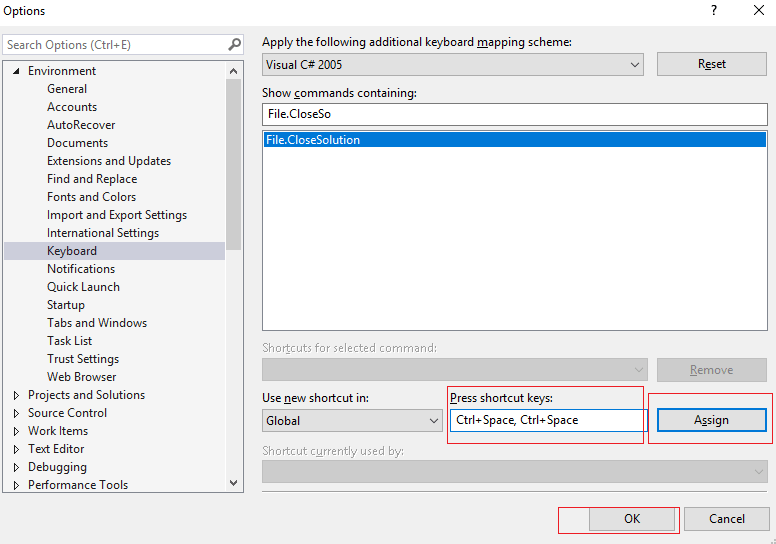Click the Cancel button
This screenshot has height=544, width=776.
[727, 519]
